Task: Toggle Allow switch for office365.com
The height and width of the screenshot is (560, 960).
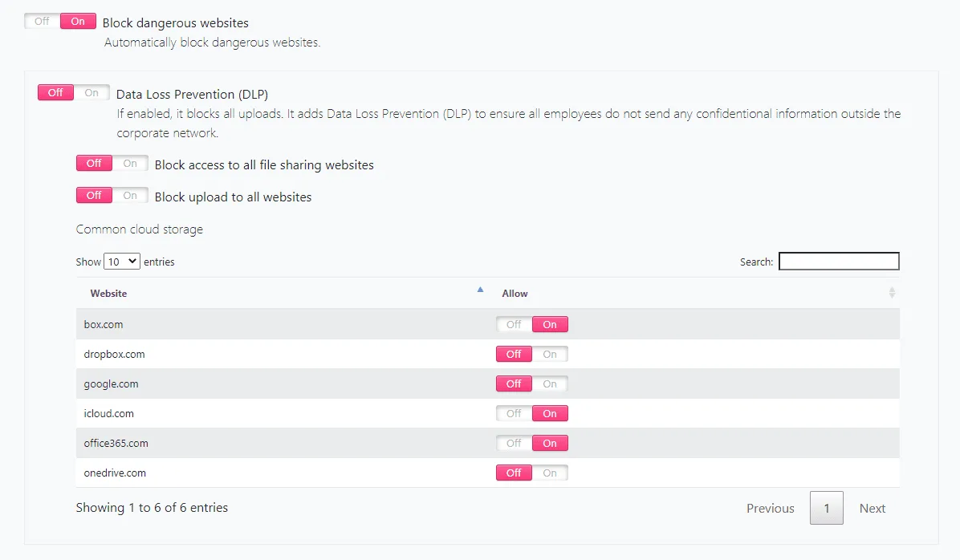Action: click(532, 444)
